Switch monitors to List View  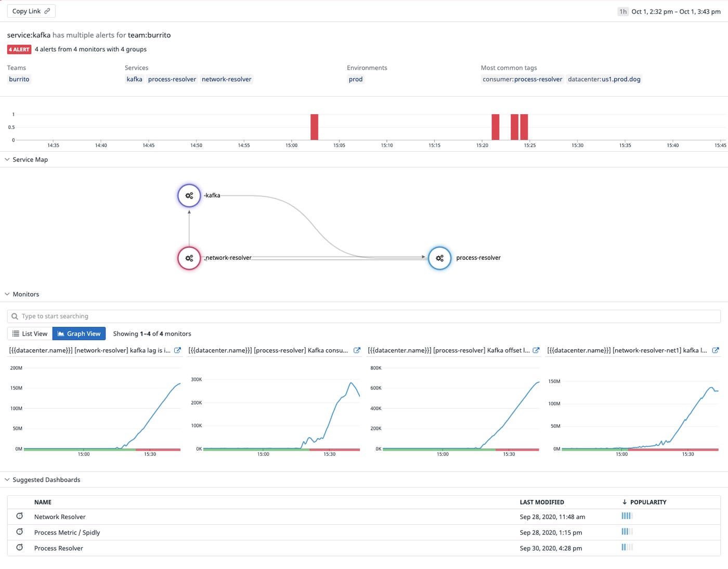[30, 334]
